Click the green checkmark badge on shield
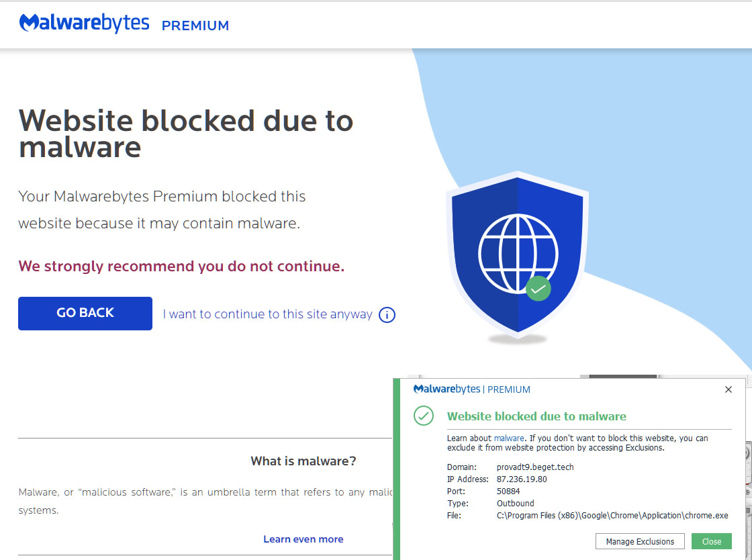 (x=538, y=289)
